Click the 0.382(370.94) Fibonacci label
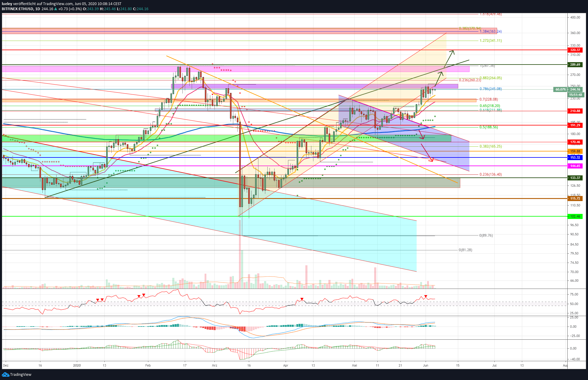The height and width of the screenshot is (380, 588). pos(470,28)
